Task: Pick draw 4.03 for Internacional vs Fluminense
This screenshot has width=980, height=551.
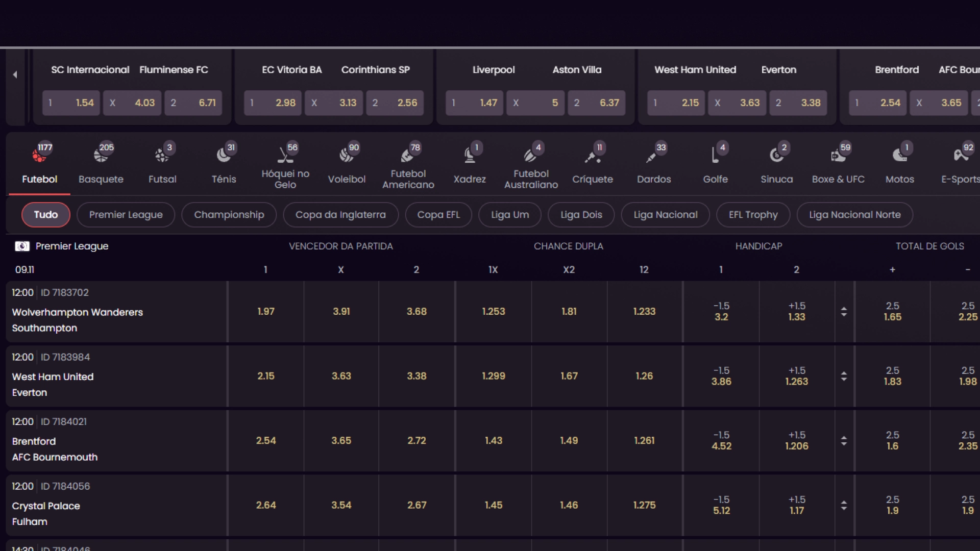Action: pyautogui.click(x=132, y=103)
